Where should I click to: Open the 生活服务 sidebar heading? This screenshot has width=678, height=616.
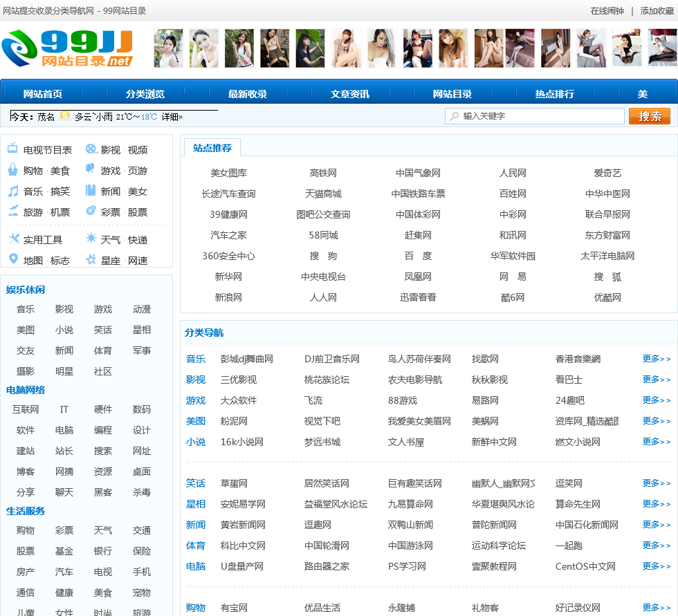click(x=26, y=511)
